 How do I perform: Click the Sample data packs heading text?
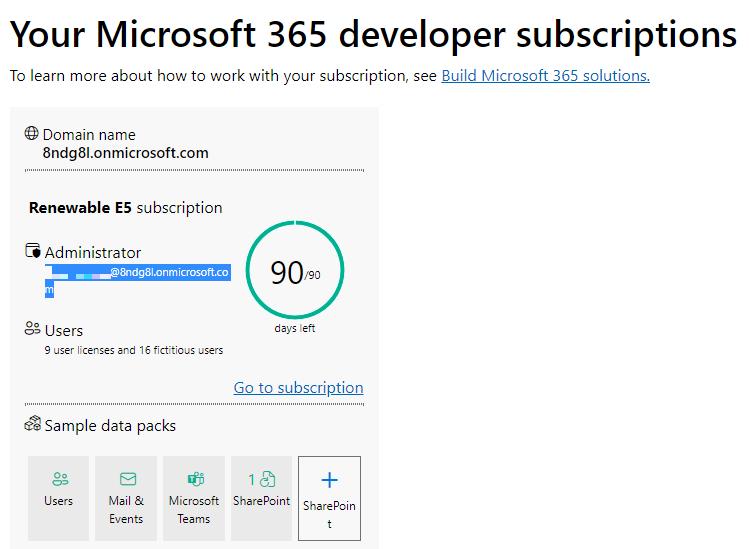110,426
